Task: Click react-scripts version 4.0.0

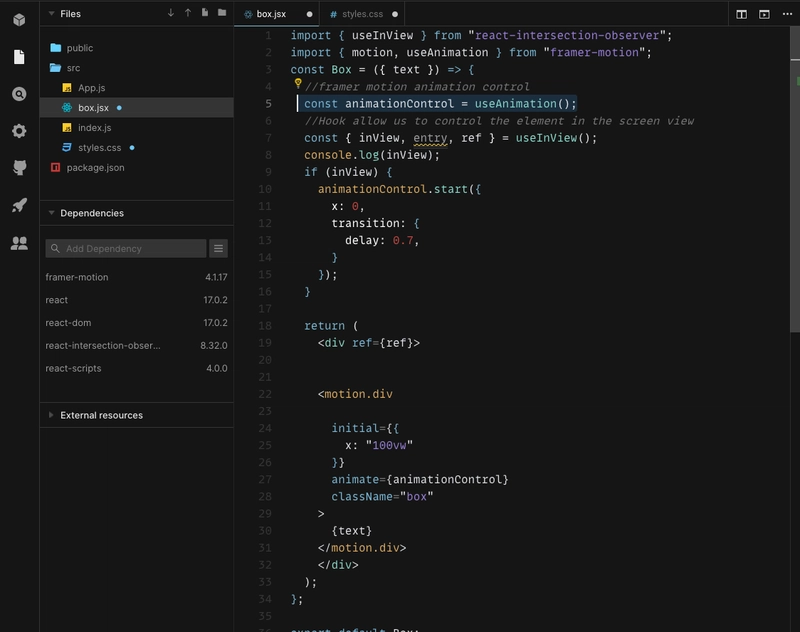Action: [217, 368]
